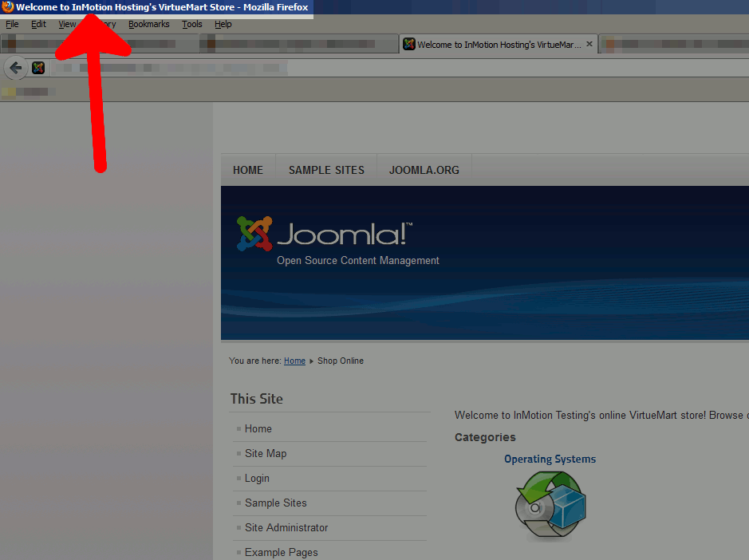Viewport: 749px width, 560px height.
Task: Open the Site Administrator link
Action: coord(286,527)
